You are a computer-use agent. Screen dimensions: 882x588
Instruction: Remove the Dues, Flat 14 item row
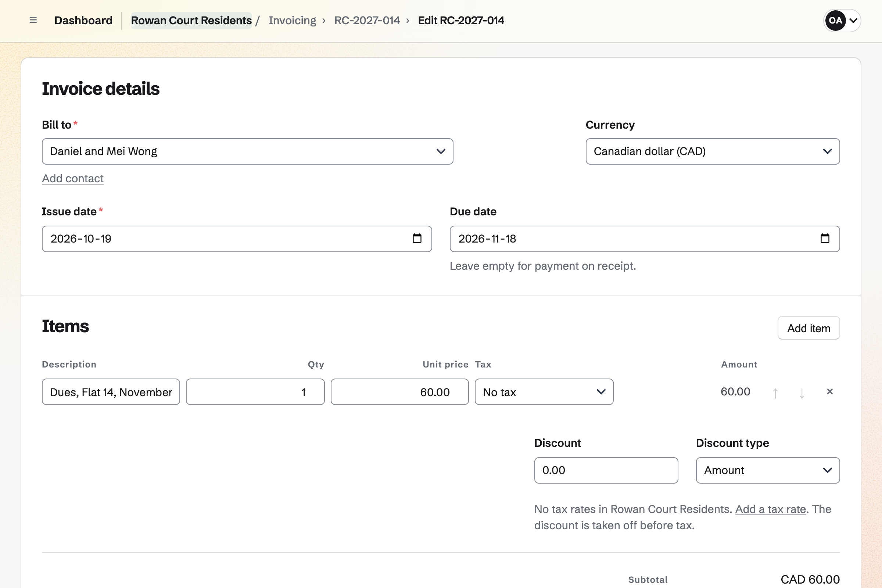click(x=829, y=392)
